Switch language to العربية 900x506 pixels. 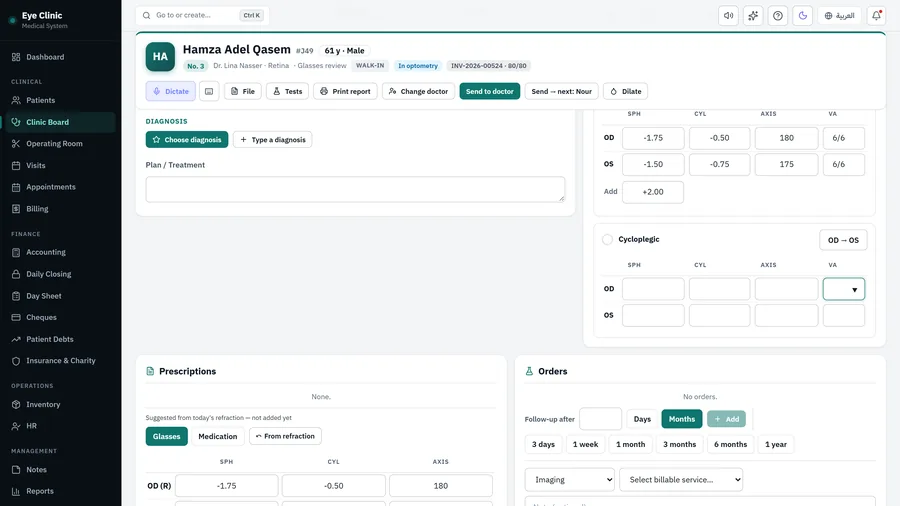point(839,15)
